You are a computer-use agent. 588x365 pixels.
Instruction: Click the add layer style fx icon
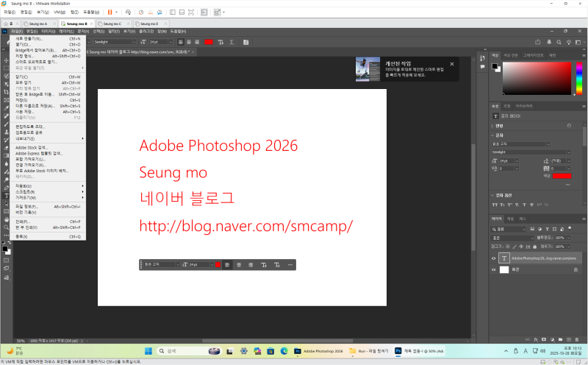[536, 339]
